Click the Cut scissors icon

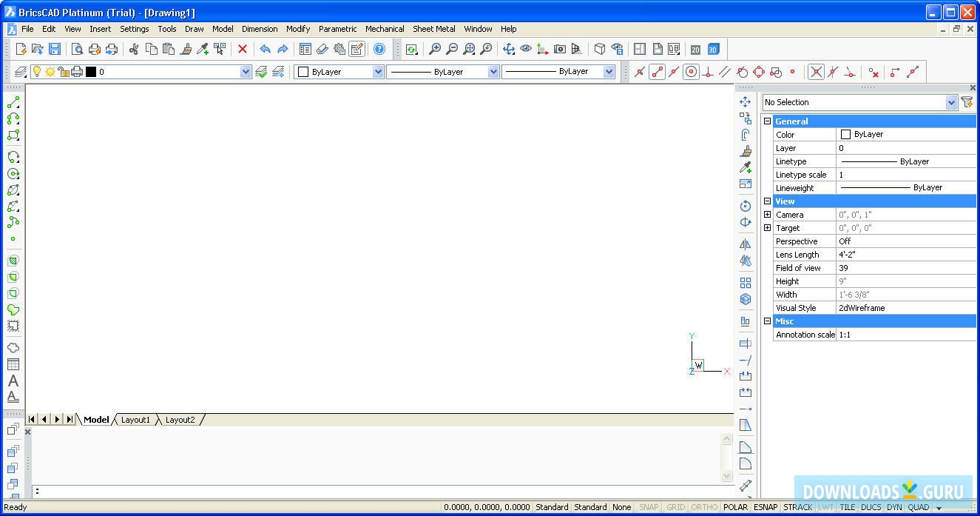click(x=134, y=49)
